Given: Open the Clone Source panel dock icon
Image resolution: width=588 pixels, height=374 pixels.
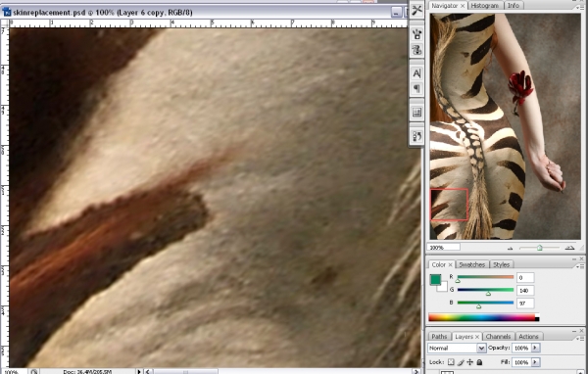Looking at the screenshot, I should pyautogui.click(x=416, y=50).
